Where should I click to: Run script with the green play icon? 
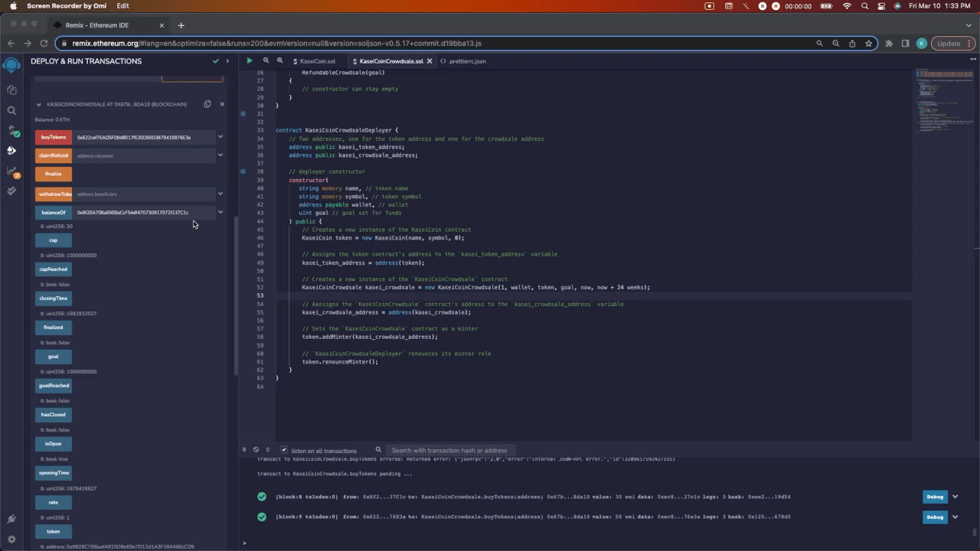click(249, 60)
